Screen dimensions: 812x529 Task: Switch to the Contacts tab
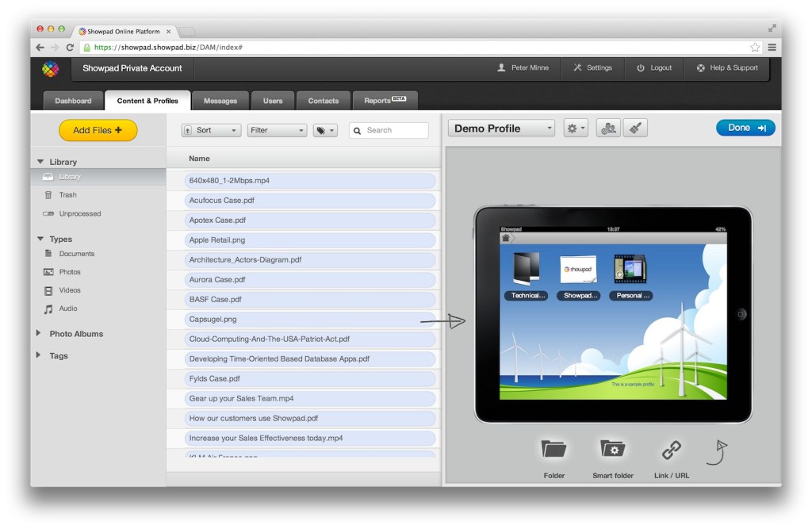(324, 101)
